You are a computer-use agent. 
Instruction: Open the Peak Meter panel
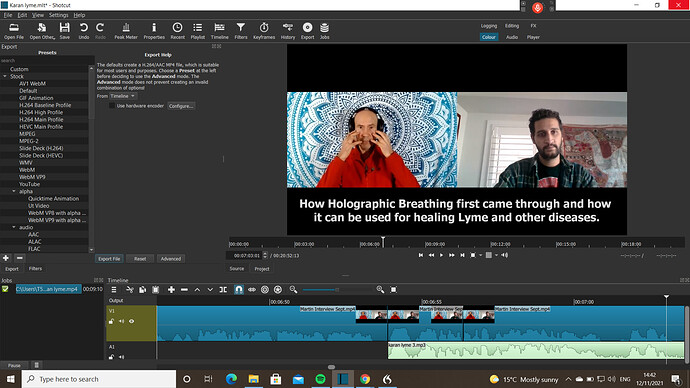[126, 31]
